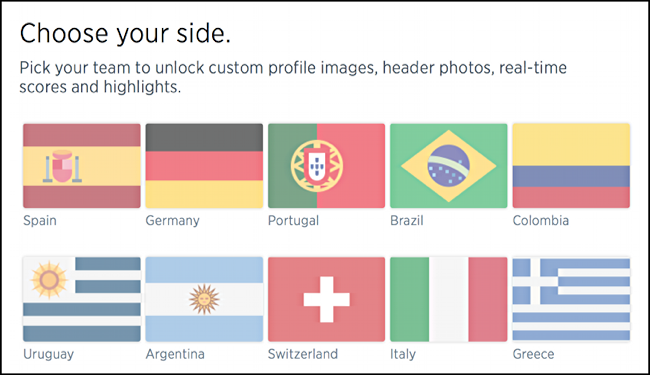
Task: Click the Italy text label
Action: tap(403, 355)
